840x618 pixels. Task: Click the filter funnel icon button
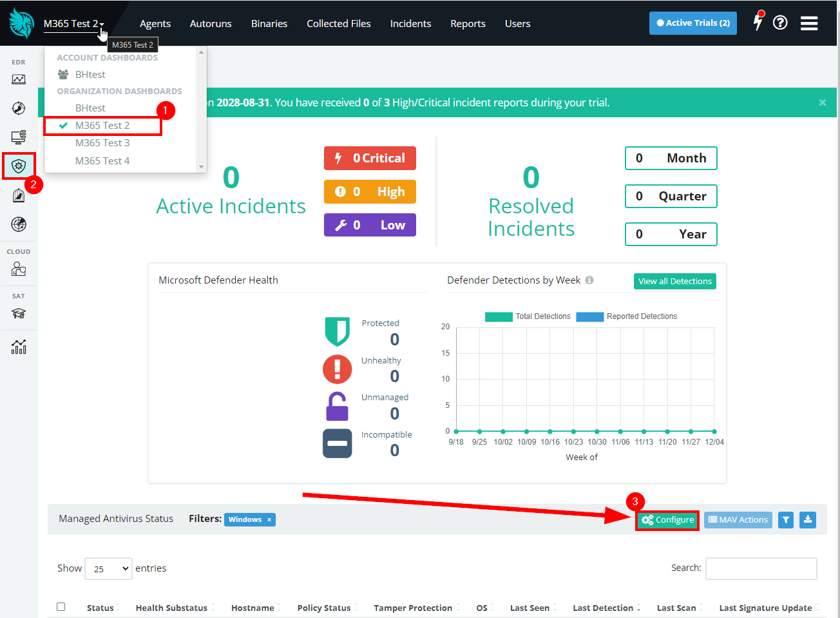[786, 520]
